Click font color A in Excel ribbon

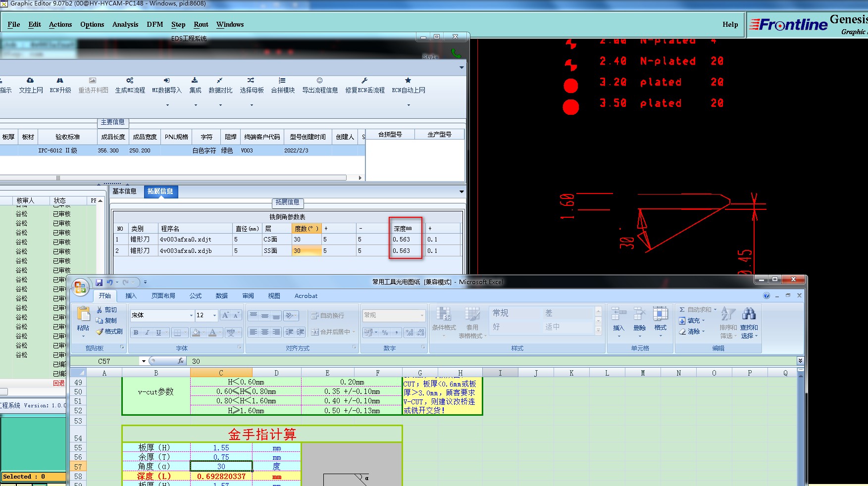pos(212,333)
